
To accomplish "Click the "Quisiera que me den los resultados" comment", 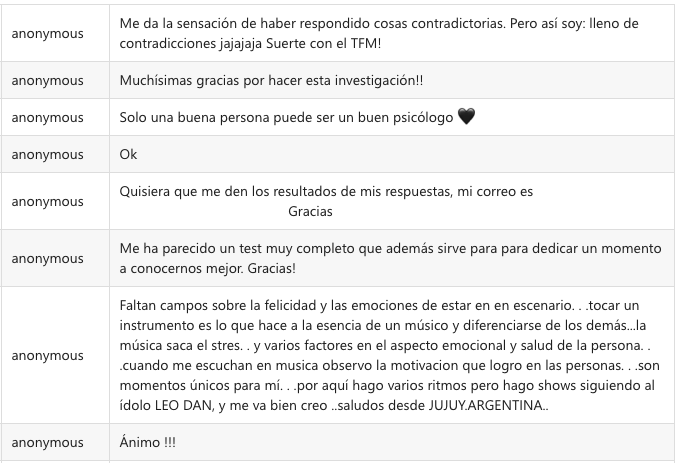I will coord(326,192).
